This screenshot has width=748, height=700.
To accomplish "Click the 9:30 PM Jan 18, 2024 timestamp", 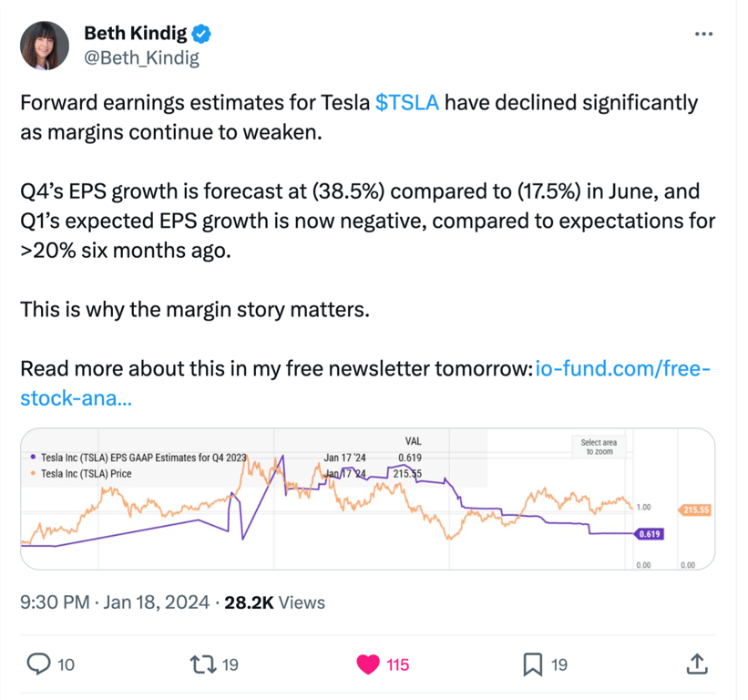I will [115, 602].
